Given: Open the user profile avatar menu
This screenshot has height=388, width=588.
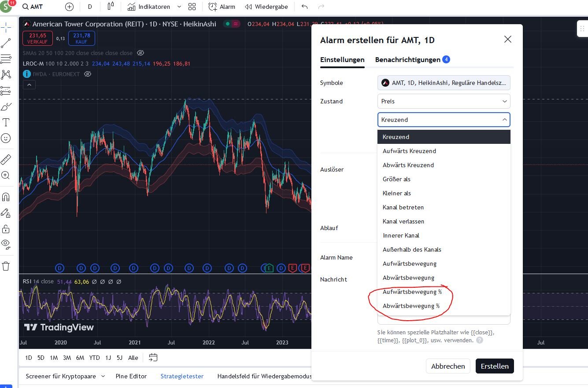Looking at the screenshot, I should coord(6,7).
